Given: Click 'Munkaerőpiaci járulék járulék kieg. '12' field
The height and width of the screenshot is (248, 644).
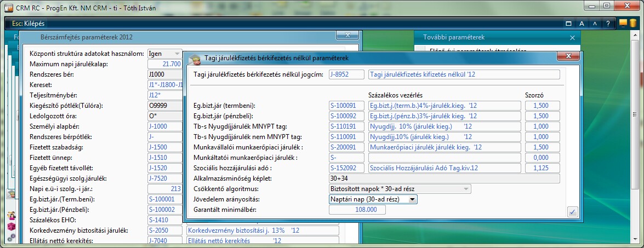Looking at the screenshot, I should [x=445, y=147].
